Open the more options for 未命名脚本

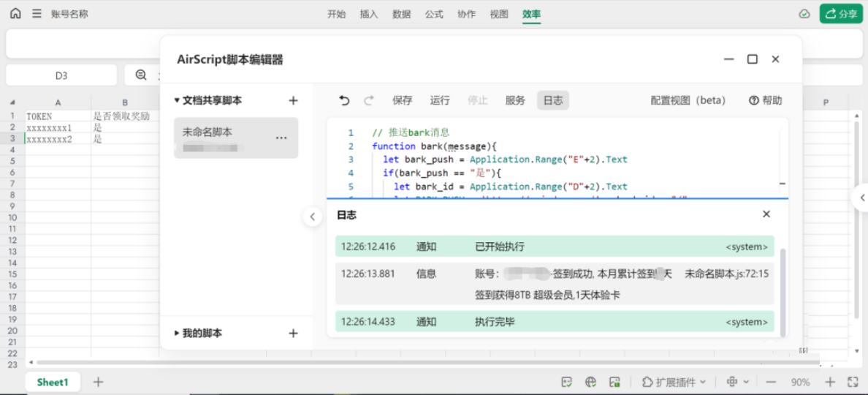pyautogui.click(x=281, y=138)
